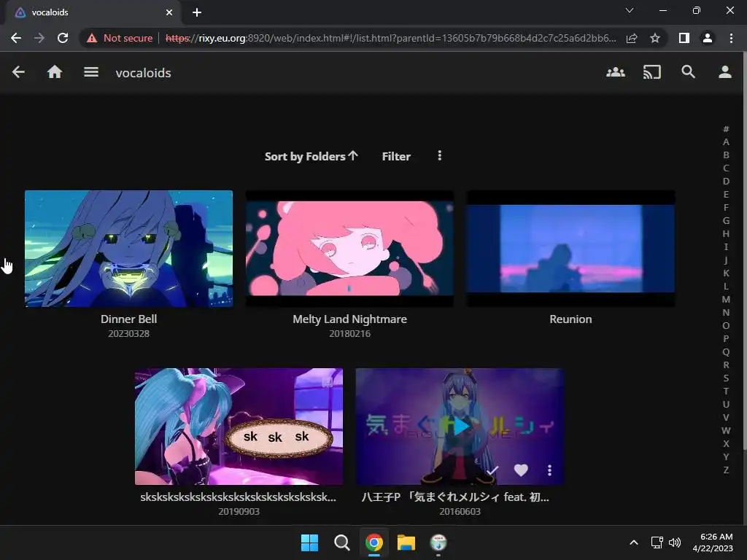Reload the page
This screenshot has width=747, height=560.
63,38
